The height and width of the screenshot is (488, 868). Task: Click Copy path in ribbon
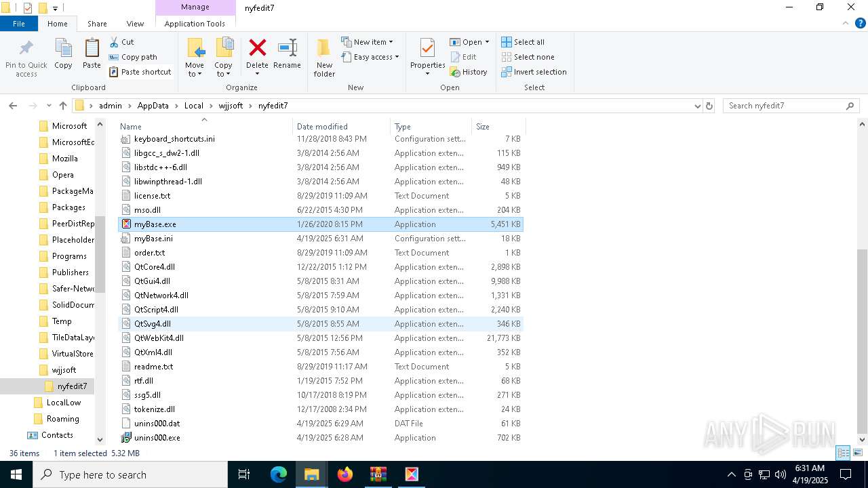pos(133,57)
